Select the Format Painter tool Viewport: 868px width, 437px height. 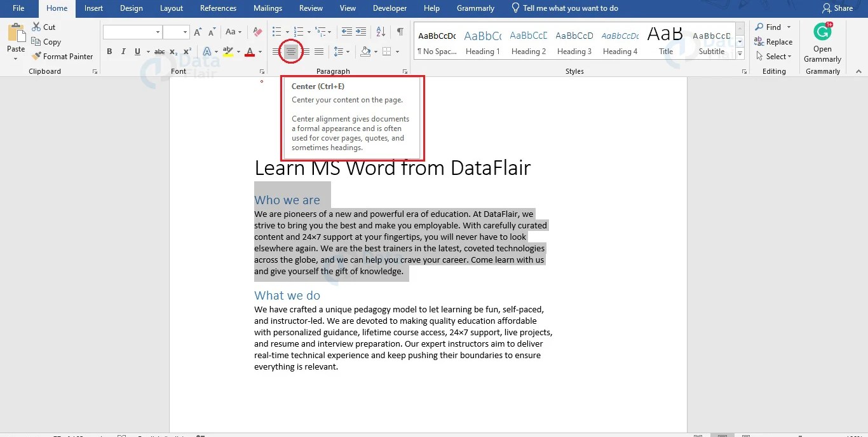click(x=63, y=56)
